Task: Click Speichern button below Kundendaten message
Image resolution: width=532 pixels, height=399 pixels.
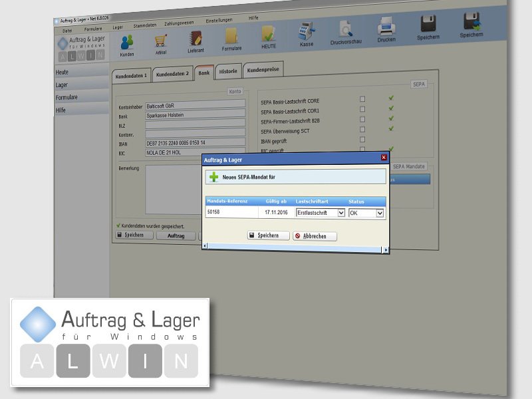Action: [x=134, y=235]
